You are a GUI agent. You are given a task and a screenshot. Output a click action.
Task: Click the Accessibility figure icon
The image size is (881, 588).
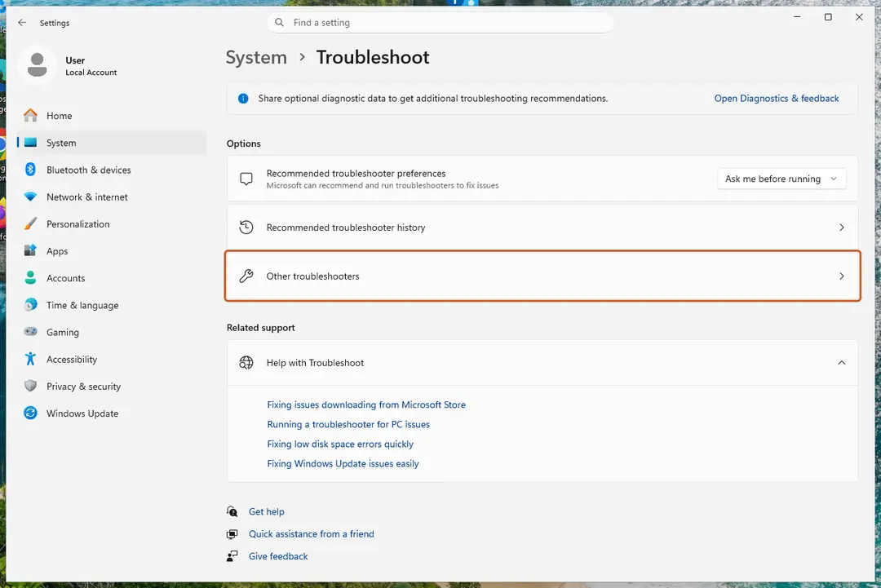tap(30, 359)
